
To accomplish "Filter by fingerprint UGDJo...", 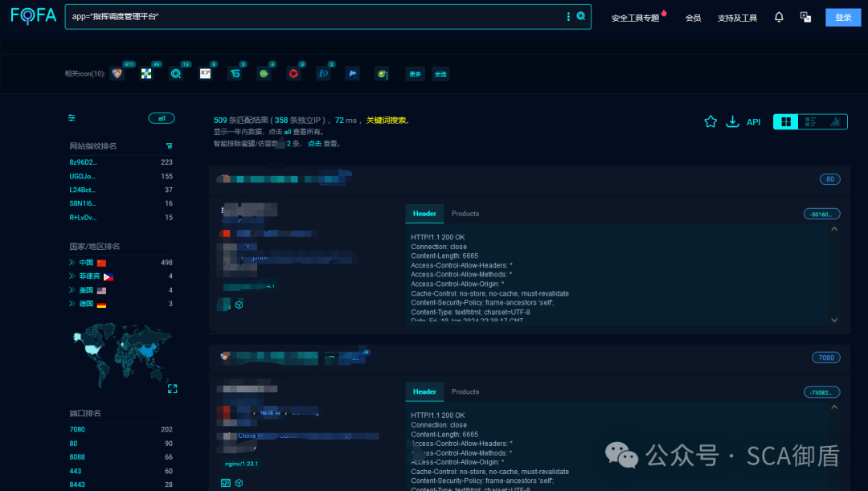I will click(x=82, y=176).
